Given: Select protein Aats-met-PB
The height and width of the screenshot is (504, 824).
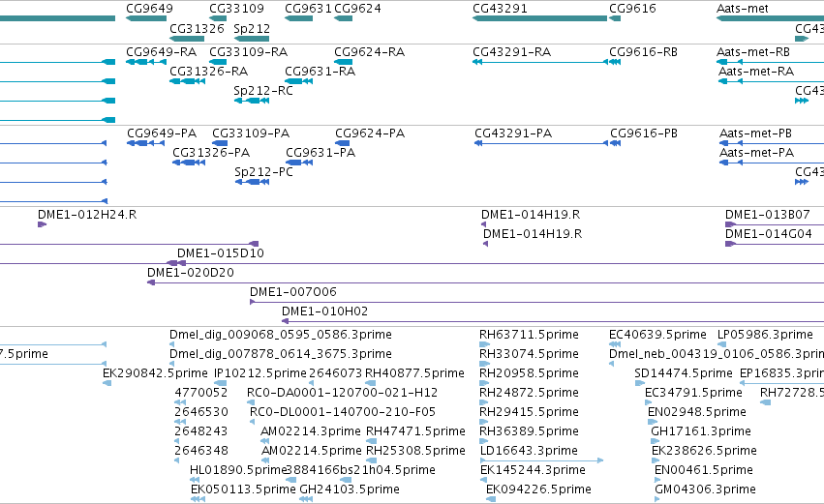Looking at the screenshot, I should pyautogui.click(x=755, y=133).
